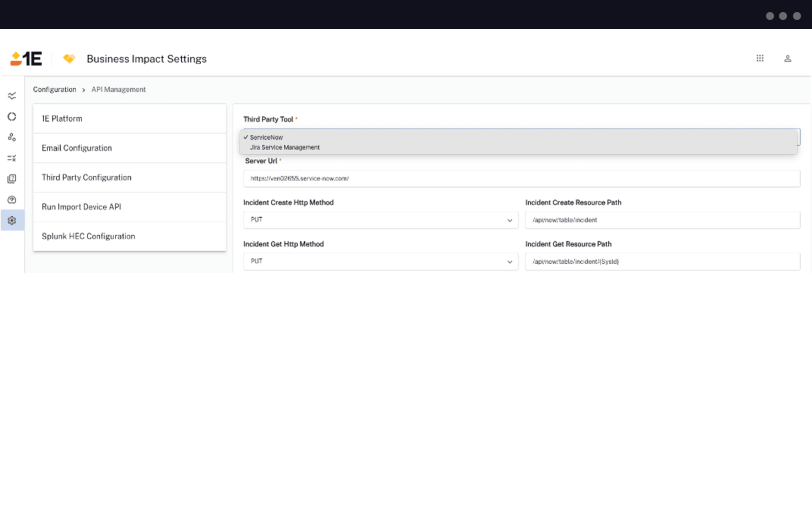Open the support assistance icon in the sidebar

click(12, 199)
